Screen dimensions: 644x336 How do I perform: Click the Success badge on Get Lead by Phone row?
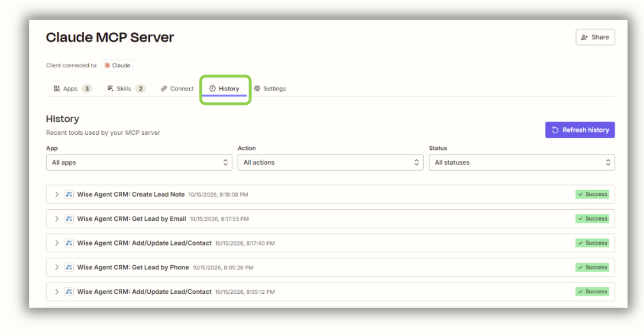(x=592, y=267)
